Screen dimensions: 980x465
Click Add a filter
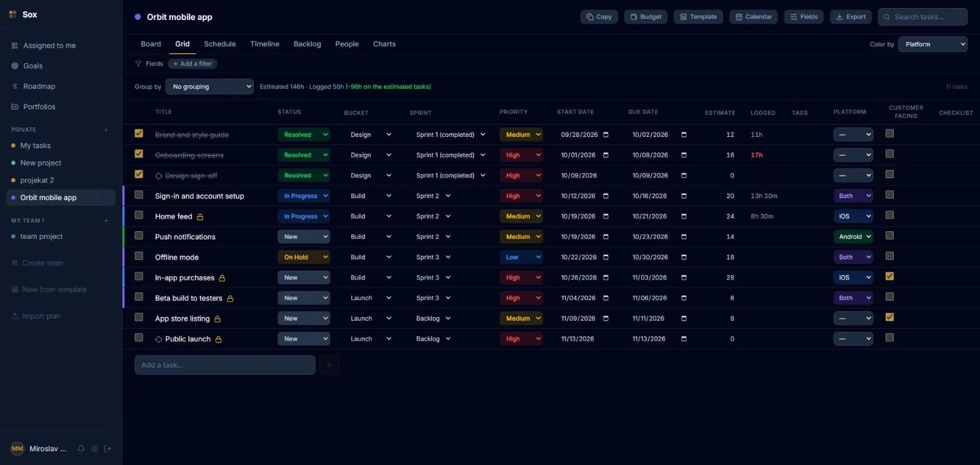[x=192, y=64]
